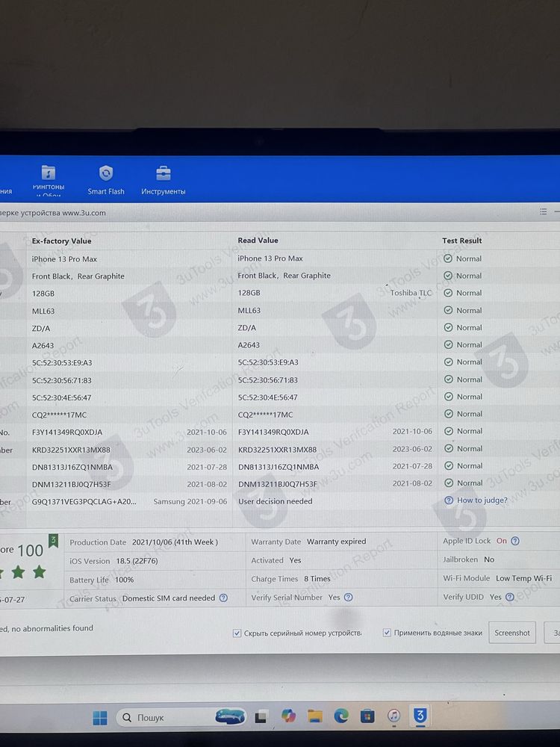Open iTunes from the taskbar
This screenshot has height=747, width=560.
(x=393, y=716)
